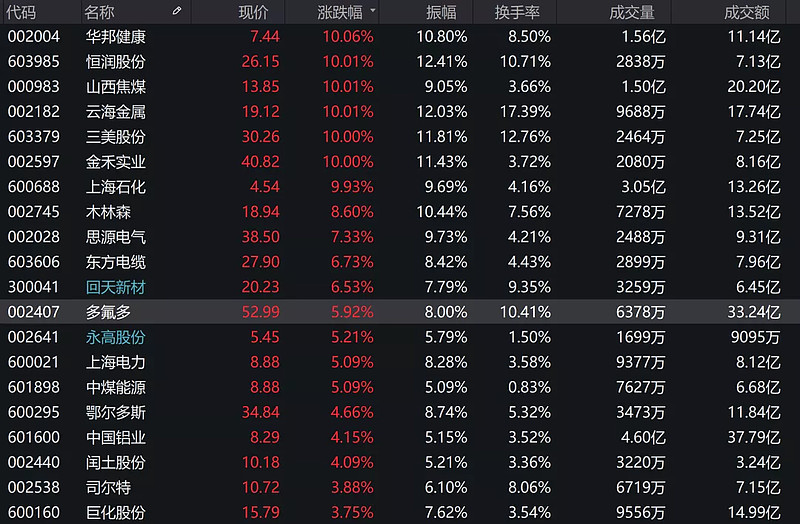Click amplitude value 10.44%
Screen dimensions: 800x524
coord(442,212)
